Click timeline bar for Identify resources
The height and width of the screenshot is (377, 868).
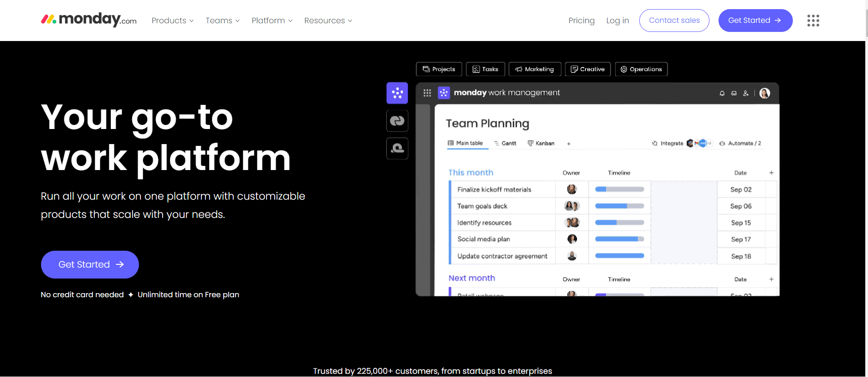(x=620, y=222)
